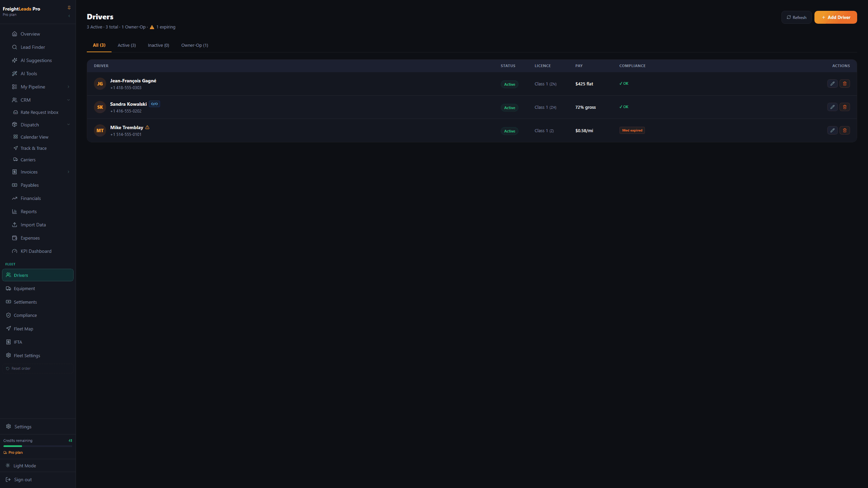The image size is (868, 488).
Task: Pin the sidebar using the pin icon
Action: pyautogui.click(x=69, y=7)
